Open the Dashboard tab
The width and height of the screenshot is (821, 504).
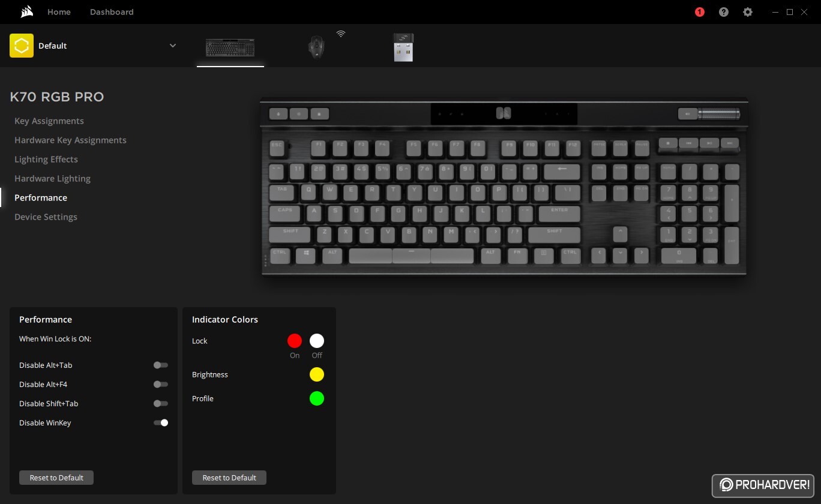click(x=112, y=12)
